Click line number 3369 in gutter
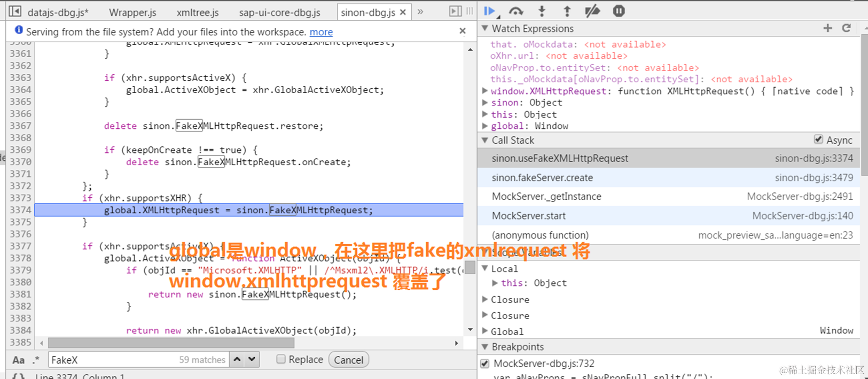868x379 pixels. pos(20,150)
